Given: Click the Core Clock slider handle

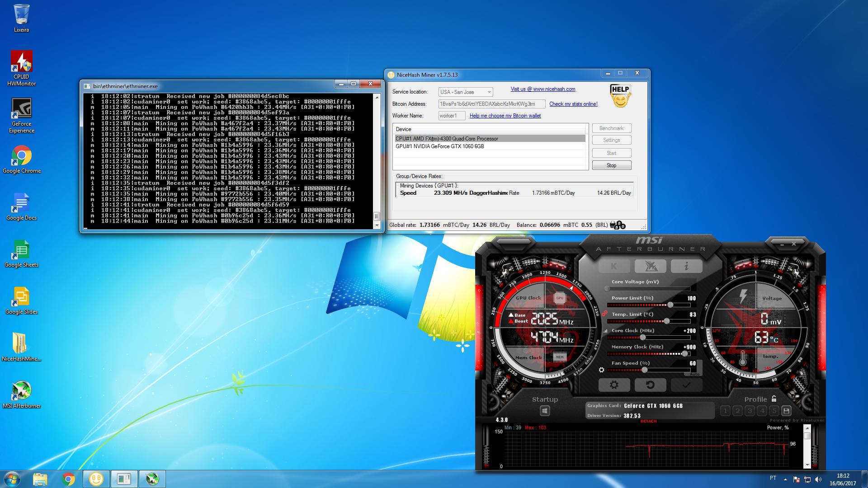Looking at the screenshot, I should point(642,338).
